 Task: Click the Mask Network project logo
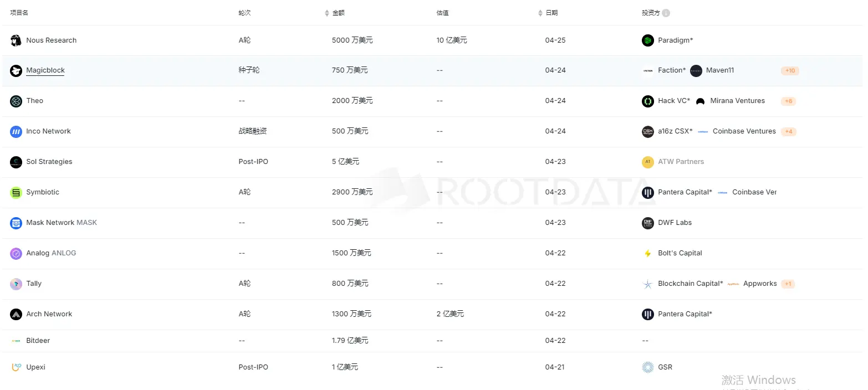[15, 223]
